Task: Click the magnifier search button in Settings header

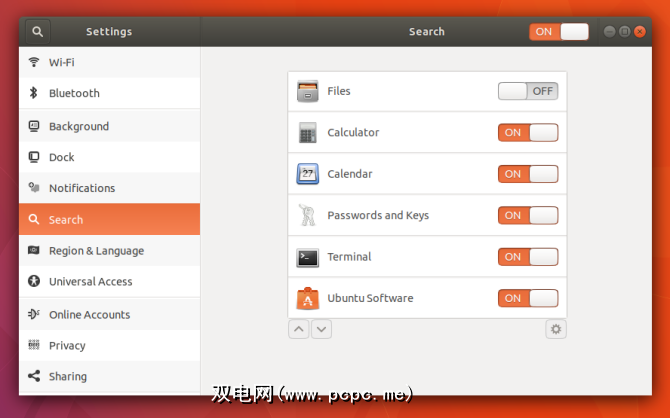Action: click(x=38, y=32)
